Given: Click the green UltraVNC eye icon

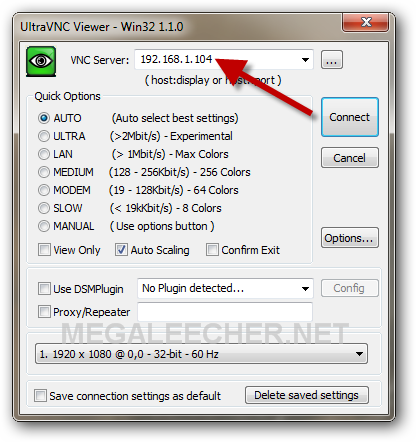Looking at the screenshot, I should coord(41,61).
